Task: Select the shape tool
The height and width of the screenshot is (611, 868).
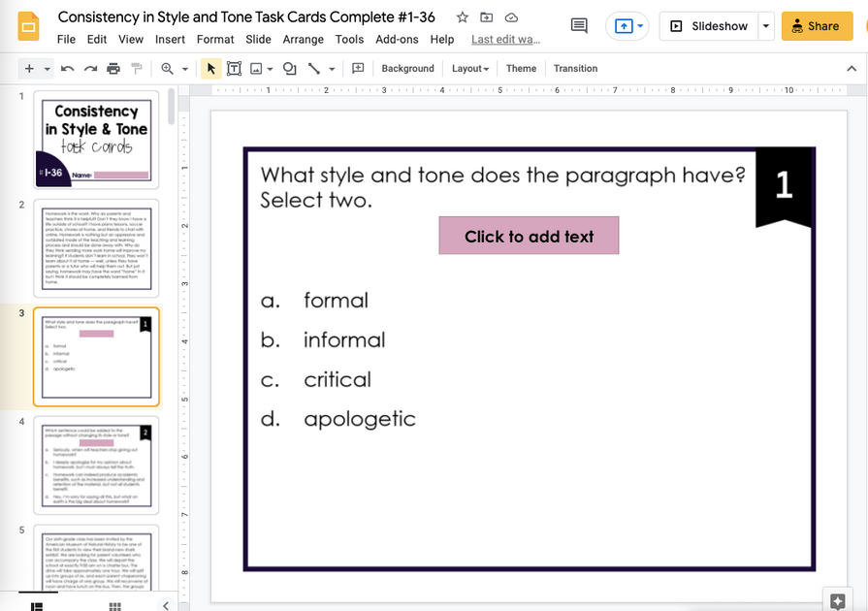Action: click(288, 68)
